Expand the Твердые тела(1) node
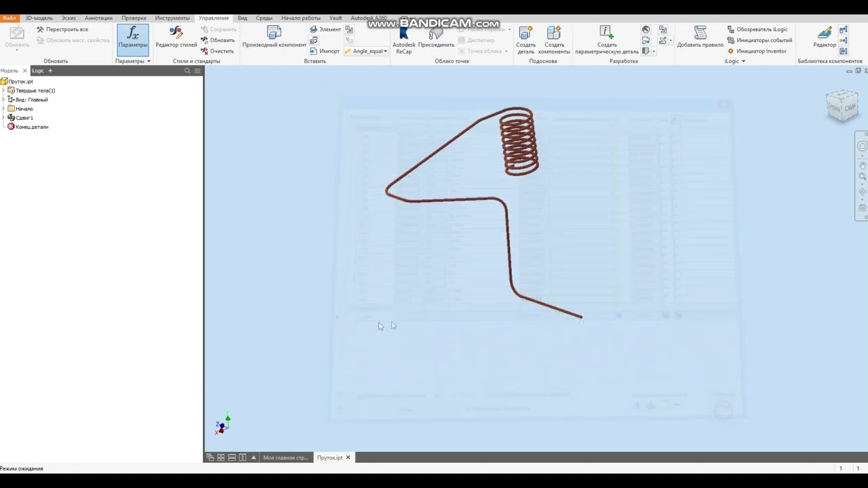This screenshot has height=488, width=868. (3, 91)
